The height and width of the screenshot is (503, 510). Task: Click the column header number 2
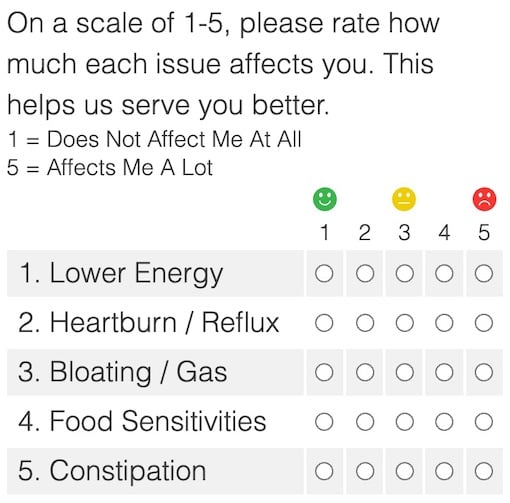coord(365,232)
